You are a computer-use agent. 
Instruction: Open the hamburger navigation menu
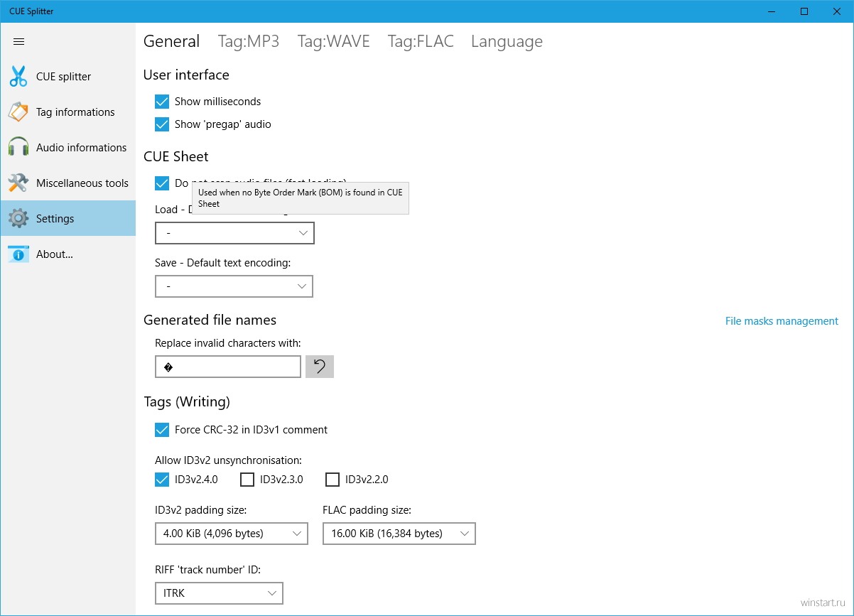tap(19, 41)
